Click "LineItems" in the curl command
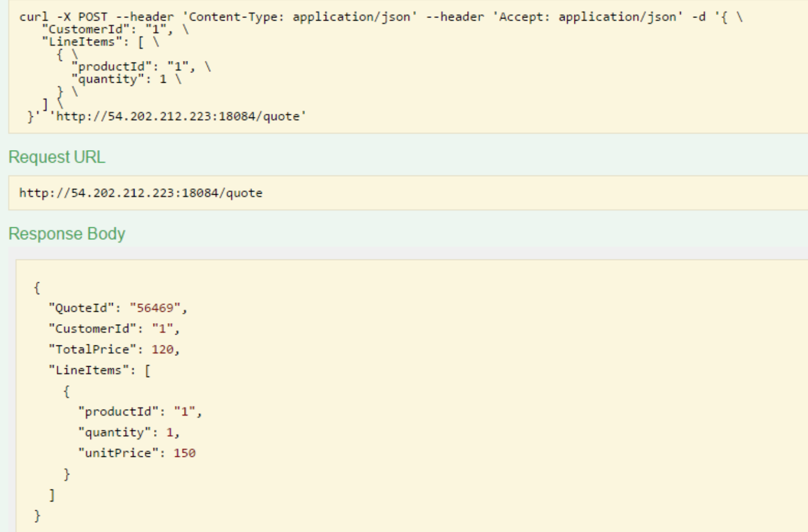808x532 pixels. pyautogui.click(x=82, y=42)
